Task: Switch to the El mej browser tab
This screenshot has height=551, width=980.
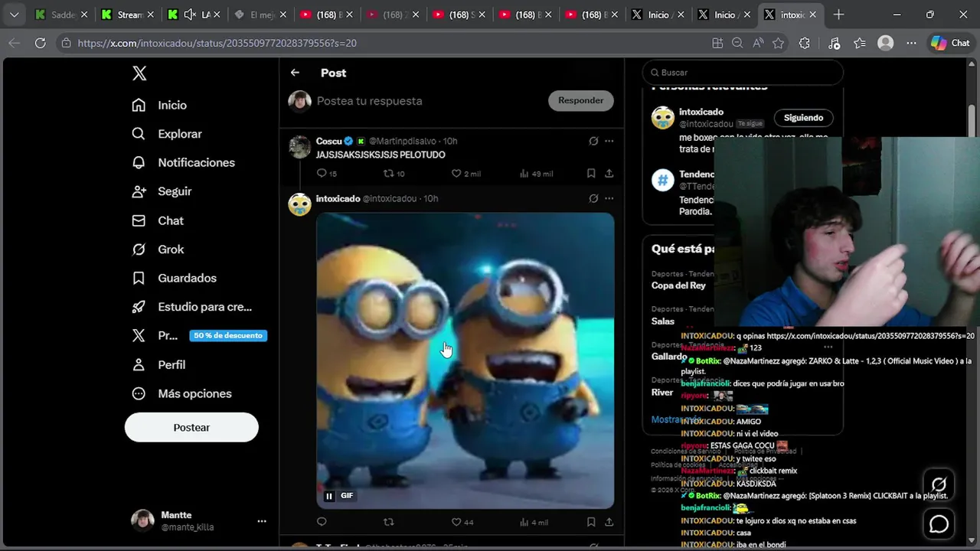Action: point(260,15)
